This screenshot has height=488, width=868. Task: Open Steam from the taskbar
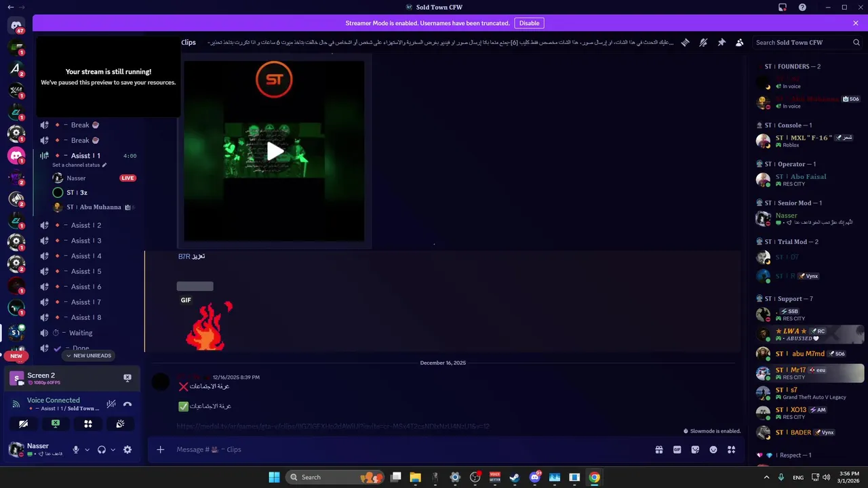(x=515, y=477)
